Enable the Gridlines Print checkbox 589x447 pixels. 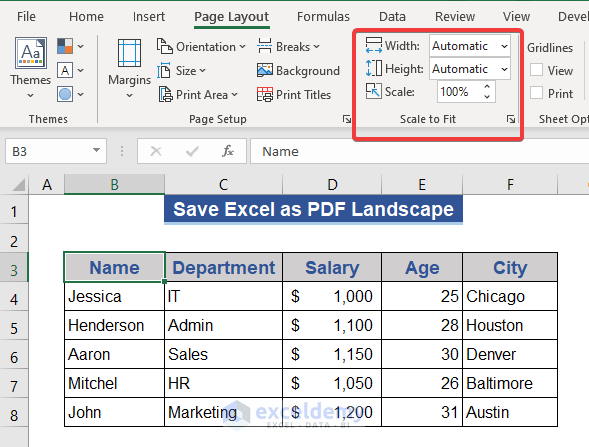point(536,93)
